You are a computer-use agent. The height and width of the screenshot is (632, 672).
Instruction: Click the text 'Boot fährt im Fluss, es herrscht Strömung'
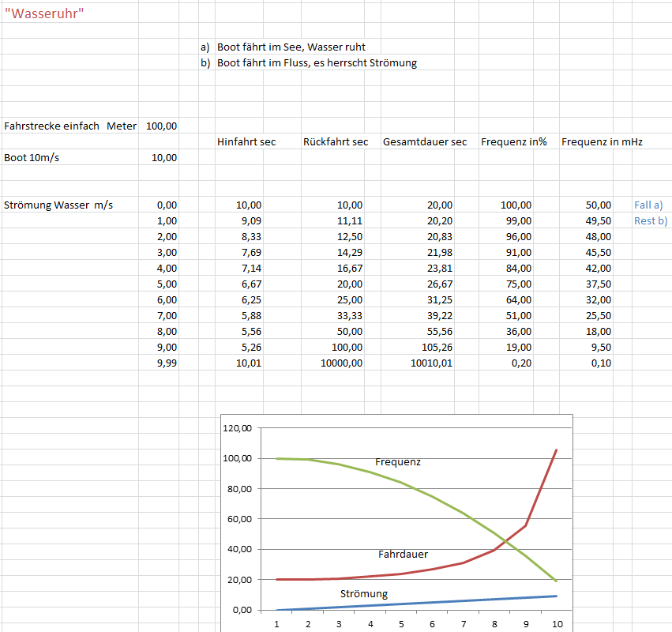tap(317, 63)
